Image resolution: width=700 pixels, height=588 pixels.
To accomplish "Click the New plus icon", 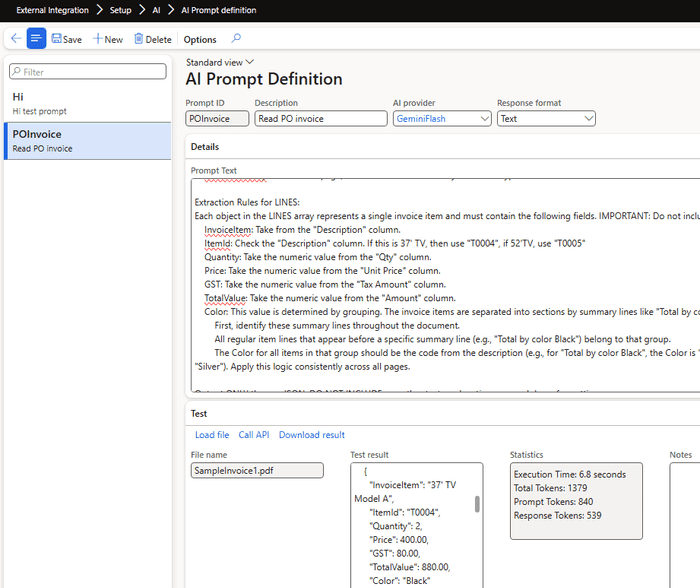I will [98, 39].
